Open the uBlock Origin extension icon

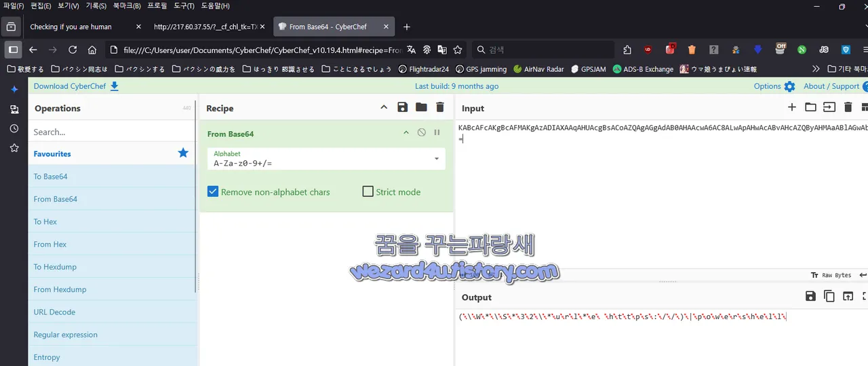(x=648, y=50)
